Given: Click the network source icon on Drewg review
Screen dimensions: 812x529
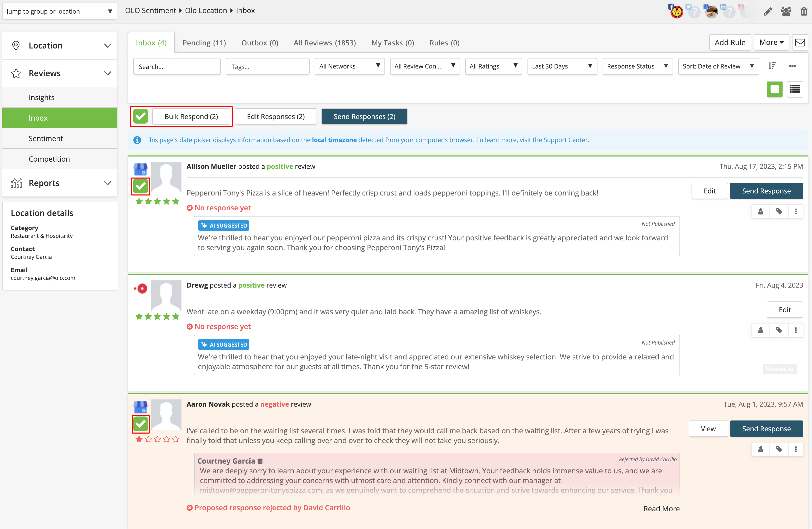Looking at the screenshot, I should [141, 289].
